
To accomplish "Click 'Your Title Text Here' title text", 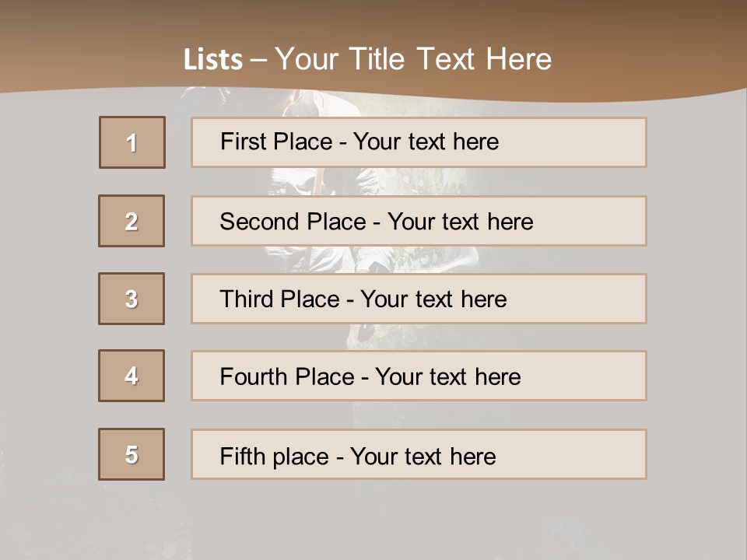I will [x=413, y=59].
